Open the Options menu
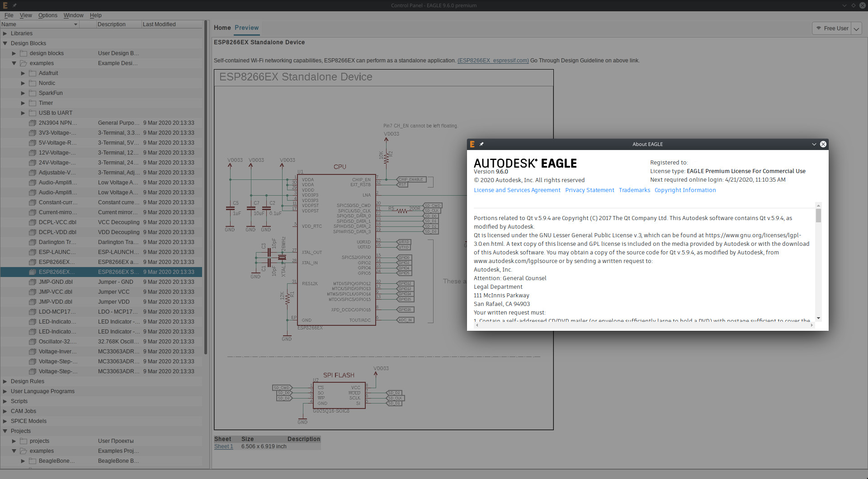This screenshot has height=479, width=868. point(47,15)
